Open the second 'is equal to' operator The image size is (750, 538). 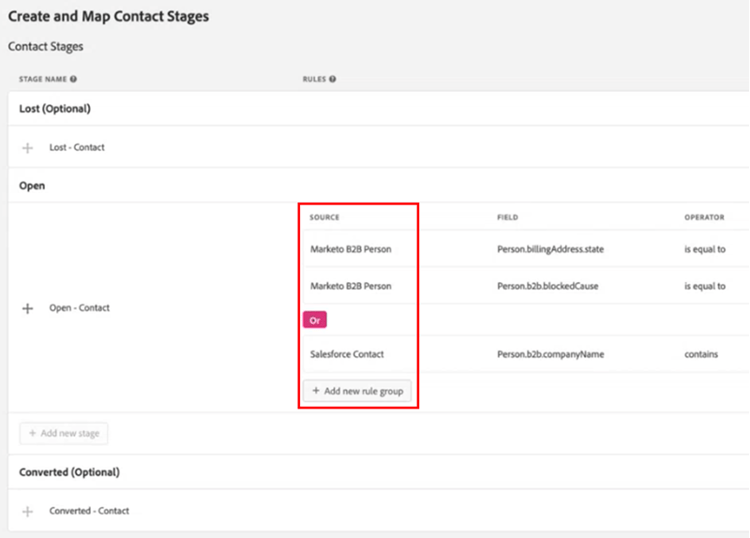[704, 286]
